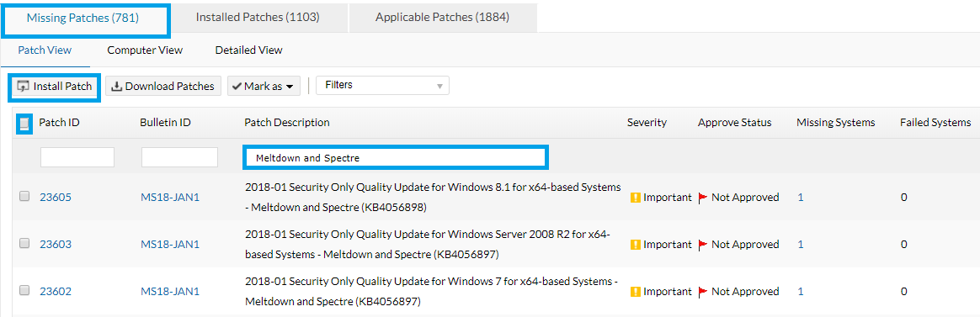
Task: Click missing systems count for patch 23603
Action: [801, 245]
